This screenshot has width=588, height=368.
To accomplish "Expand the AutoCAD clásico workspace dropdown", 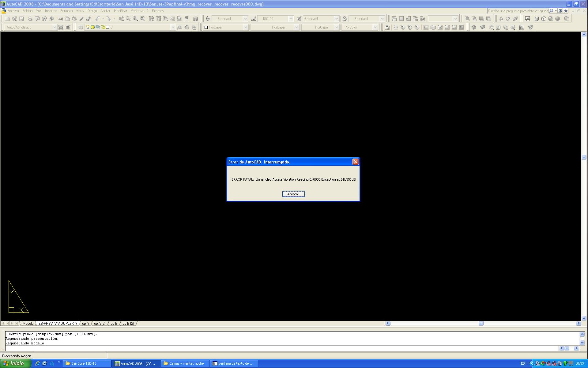I will coord(54,27).
